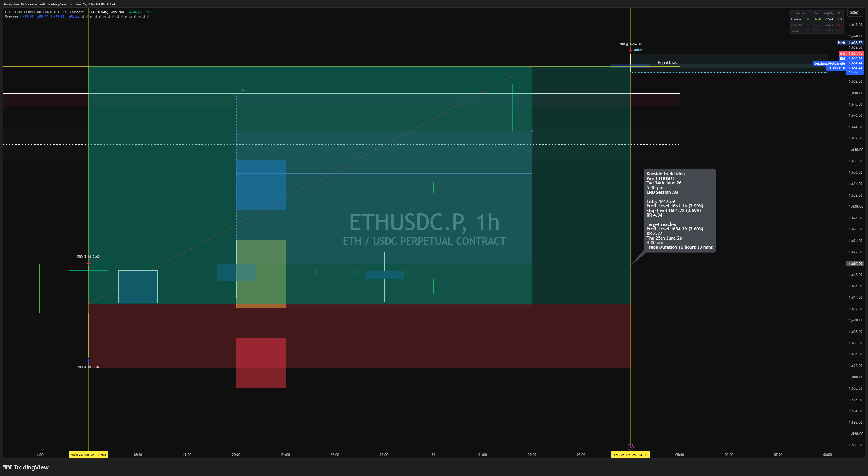Click the 1,600.00 price axis label
Viewport: 868px width, 476px height.
click(856, 377)
